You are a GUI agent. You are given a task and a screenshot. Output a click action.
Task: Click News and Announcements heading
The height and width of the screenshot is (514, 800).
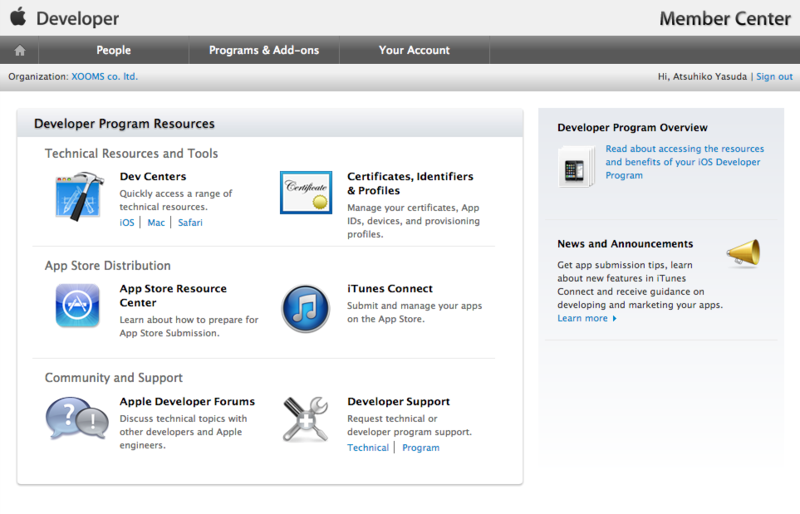click(625, 244)
